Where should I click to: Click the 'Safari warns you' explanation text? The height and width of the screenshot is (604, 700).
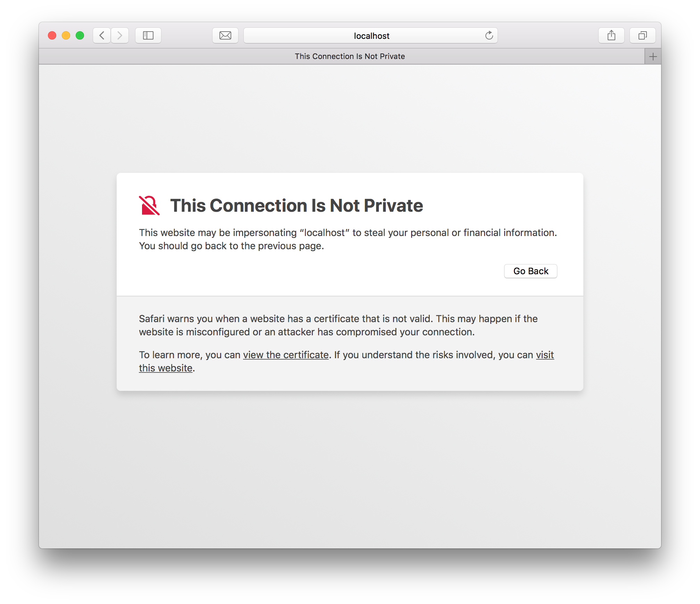pyautogui.click(x=338, y=325)
